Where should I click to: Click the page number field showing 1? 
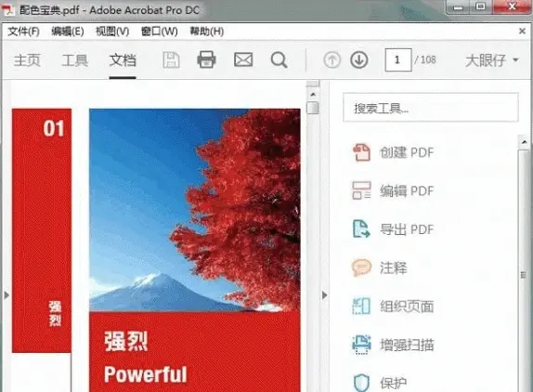[x=398, y=59]
